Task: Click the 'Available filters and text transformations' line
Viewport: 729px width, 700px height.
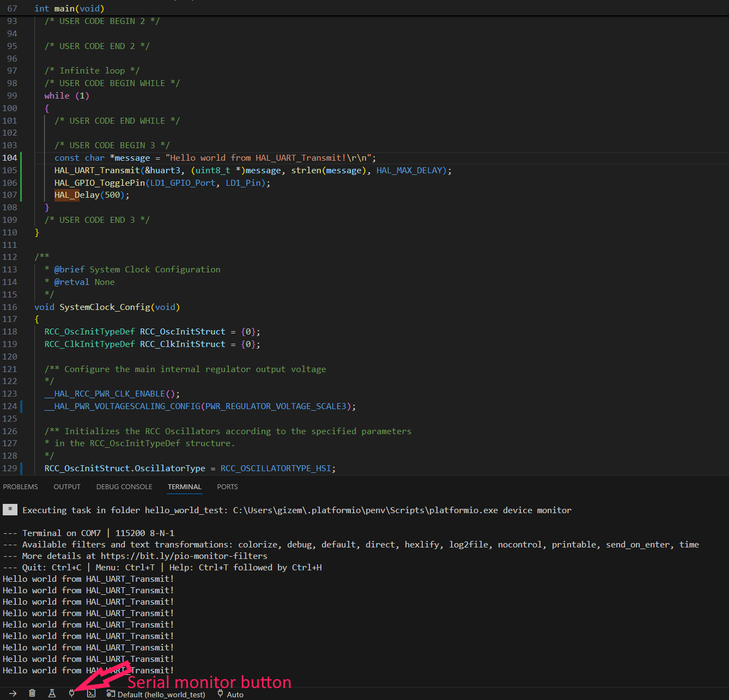Action: (351, 544)
